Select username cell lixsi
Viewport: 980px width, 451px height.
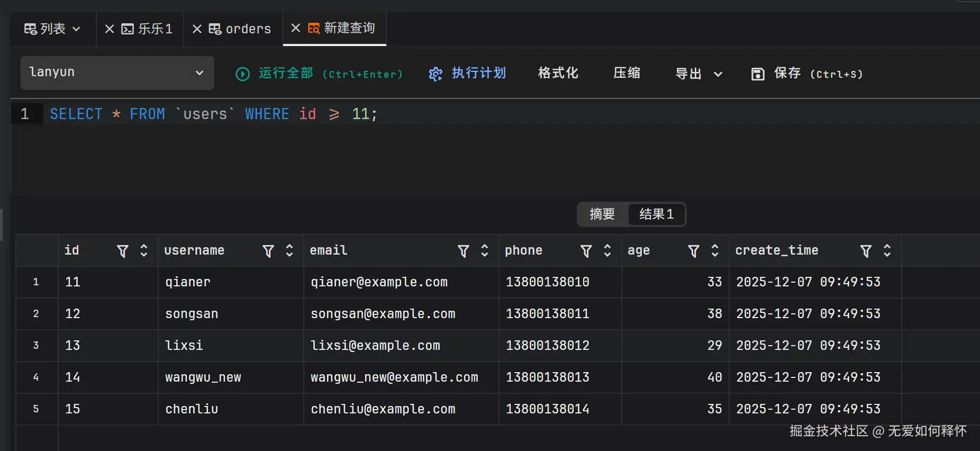click(x=231, y=346)
